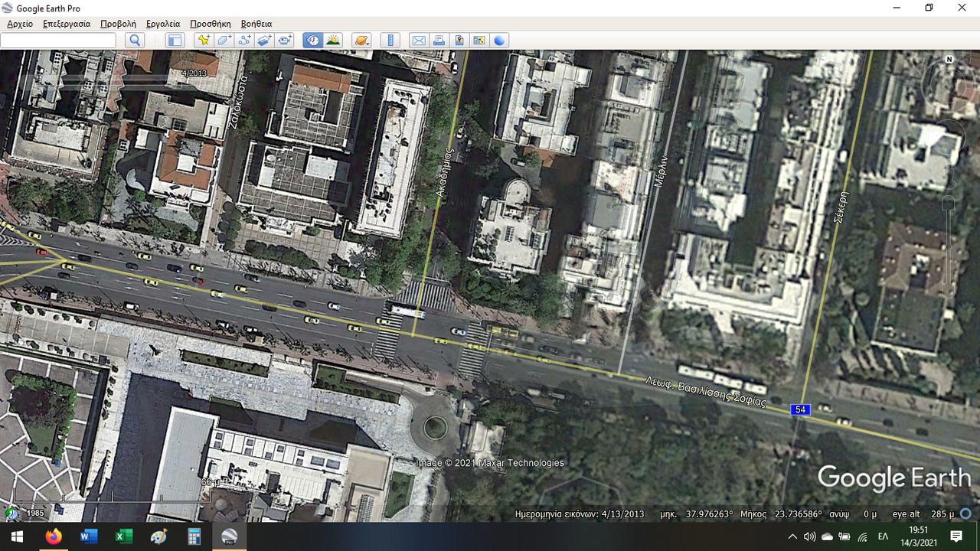Open the Εργαλεία menu

pos(162,24)
